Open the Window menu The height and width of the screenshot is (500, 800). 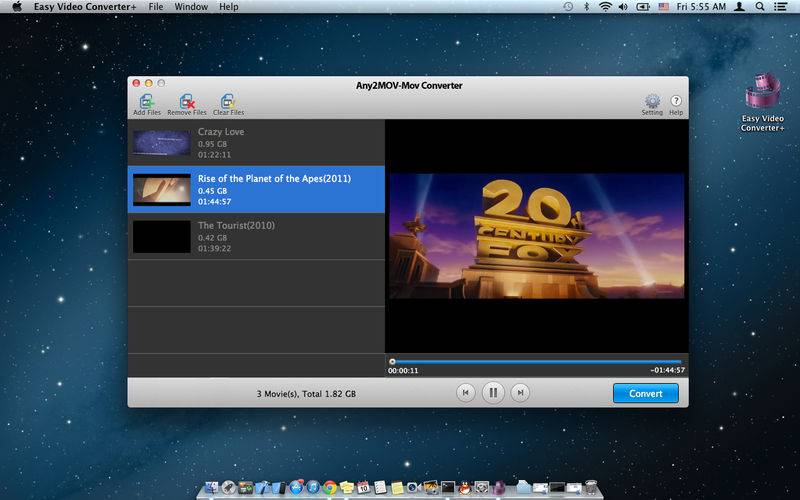pos(191,7)
